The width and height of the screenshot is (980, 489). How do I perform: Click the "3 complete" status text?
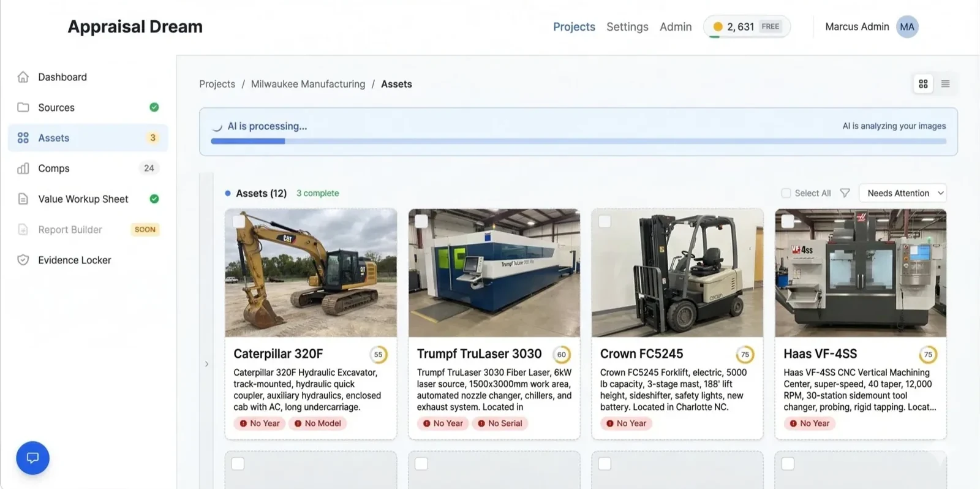click(317, 193)
